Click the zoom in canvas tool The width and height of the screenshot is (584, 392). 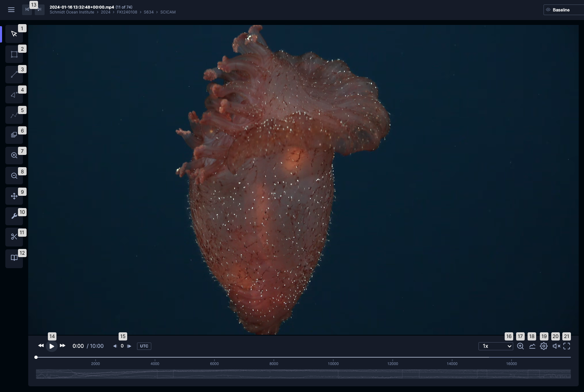14,155
